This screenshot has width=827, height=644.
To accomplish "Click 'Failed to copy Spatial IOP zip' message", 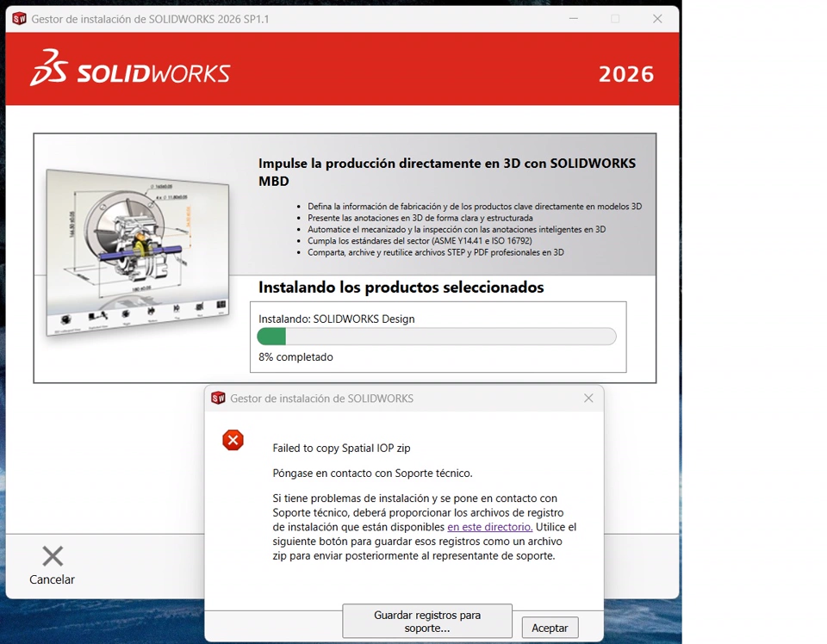I will click(x=341, y=448).
